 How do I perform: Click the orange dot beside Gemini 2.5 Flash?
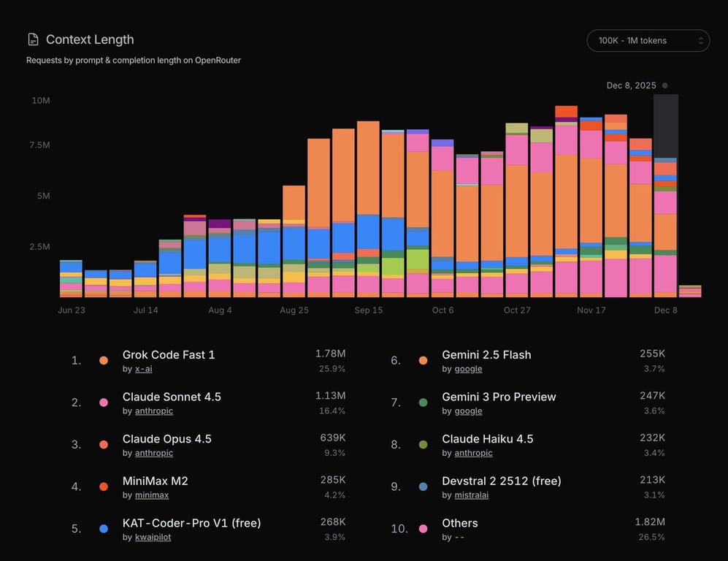pyautogui.click(x=423, y=360)
